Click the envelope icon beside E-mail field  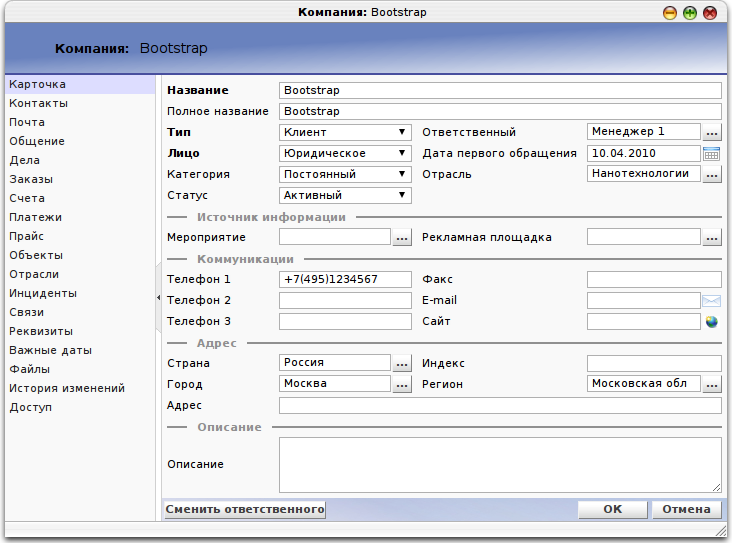click(711, 300)
